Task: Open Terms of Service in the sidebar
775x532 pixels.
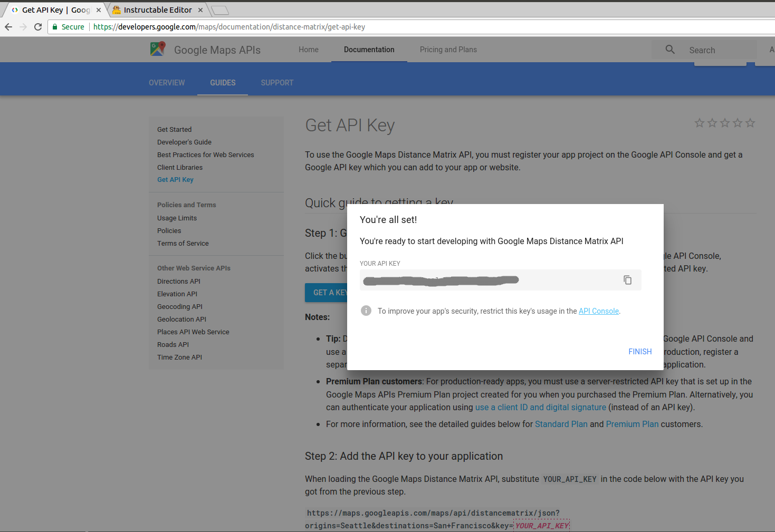Action: (x=183, y=243)
